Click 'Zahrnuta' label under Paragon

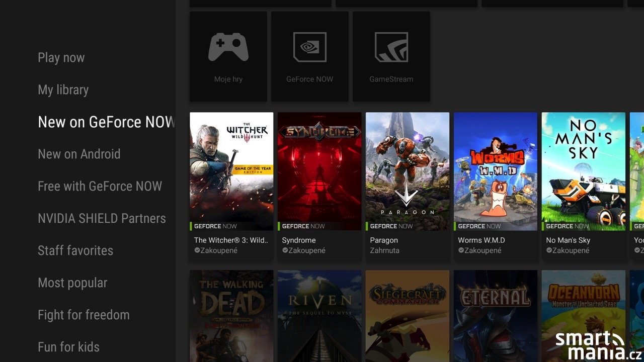pos(384,250)
